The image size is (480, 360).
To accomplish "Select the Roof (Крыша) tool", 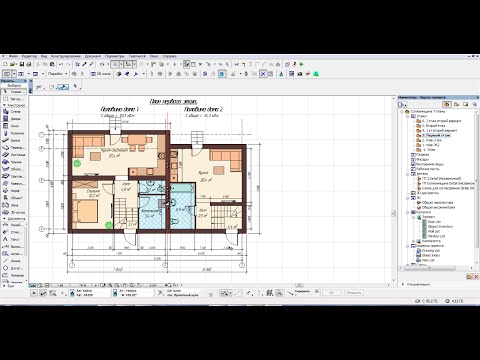I will click(13, 162).
